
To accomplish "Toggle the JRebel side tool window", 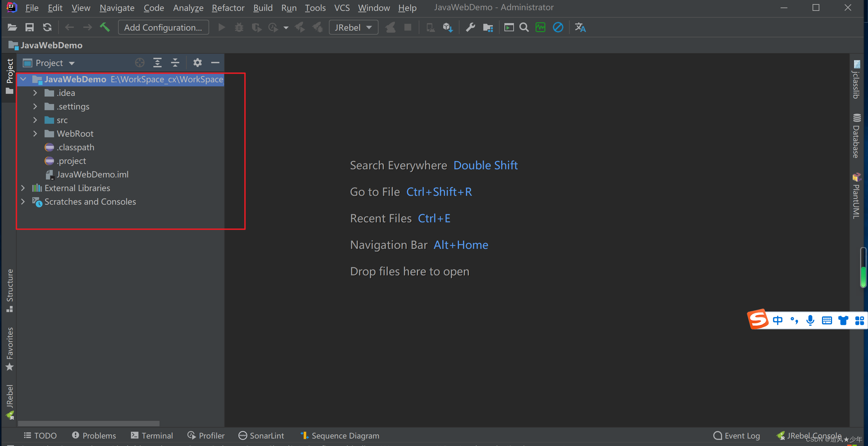I will point(10,402).
